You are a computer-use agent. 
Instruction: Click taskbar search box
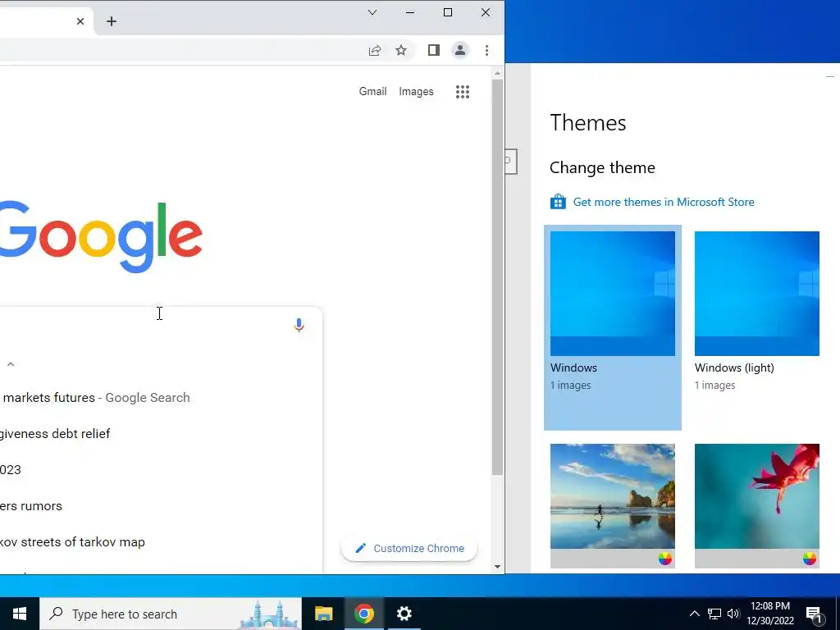pyautogui.click(x=171, y=614)
